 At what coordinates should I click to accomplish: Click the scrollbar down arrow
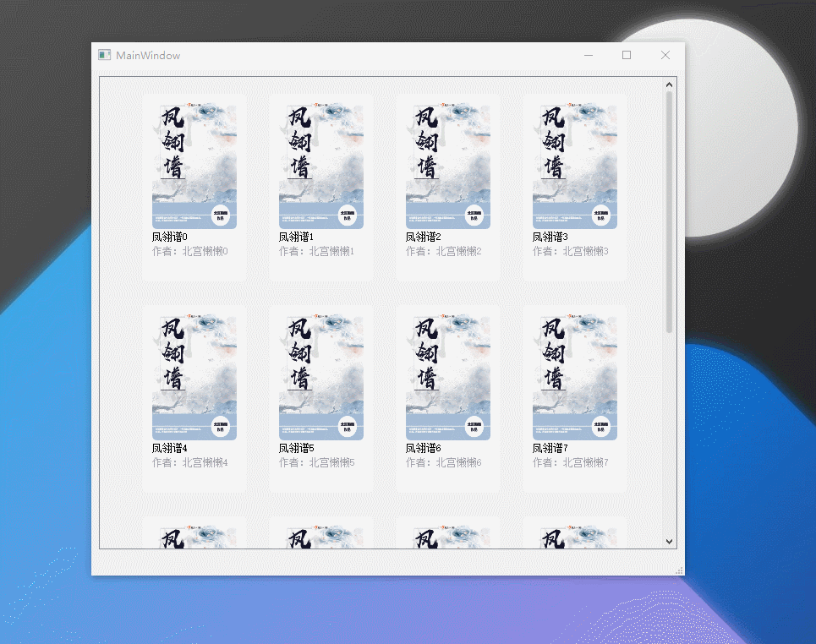coord(669,542)
